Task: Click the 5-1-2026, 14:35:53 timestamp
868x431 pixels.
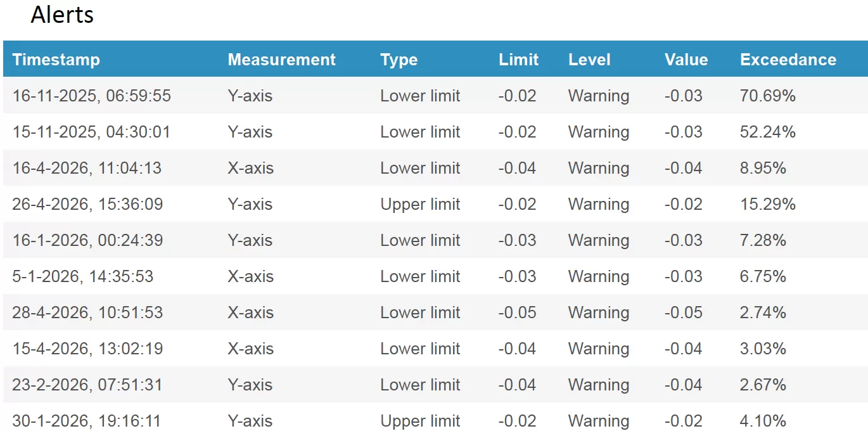Action: 83,276
